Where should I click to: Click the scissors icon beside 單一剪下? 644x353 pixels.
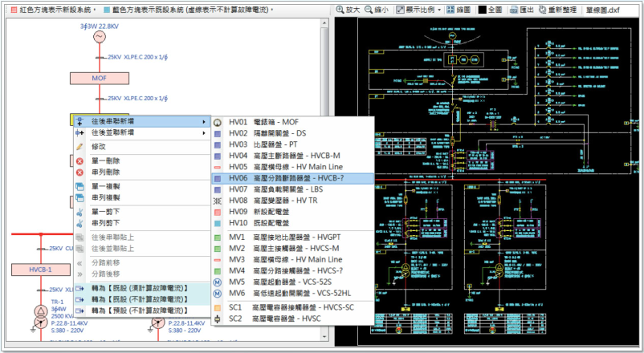(79, 212)
